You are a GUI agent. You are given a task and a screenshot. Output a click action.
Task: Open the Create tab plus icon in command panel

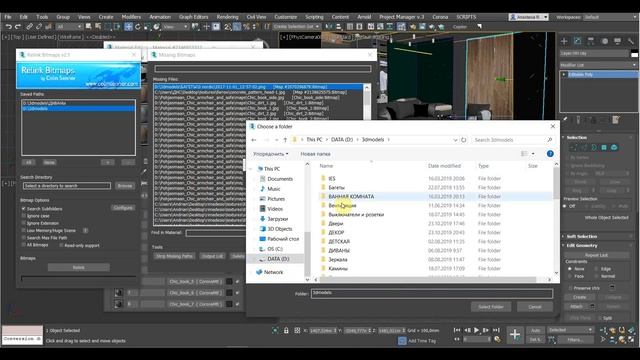(564, 41)
